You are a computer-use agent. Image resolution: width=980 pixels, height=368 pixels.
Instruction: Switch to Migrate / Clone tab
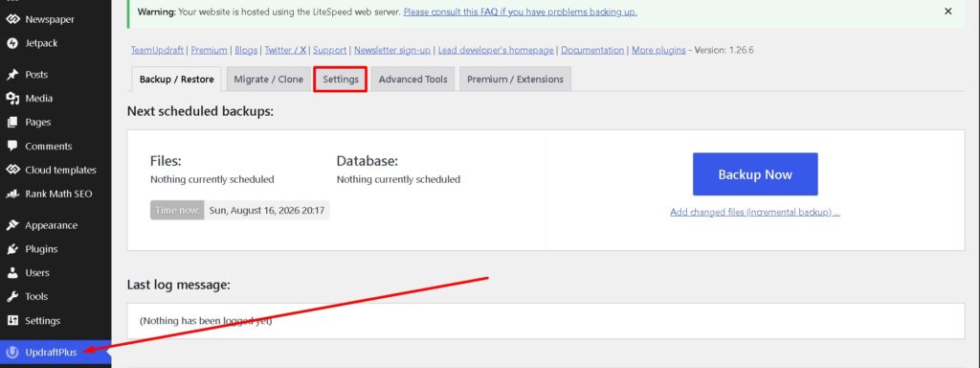(x=268, y=80)
